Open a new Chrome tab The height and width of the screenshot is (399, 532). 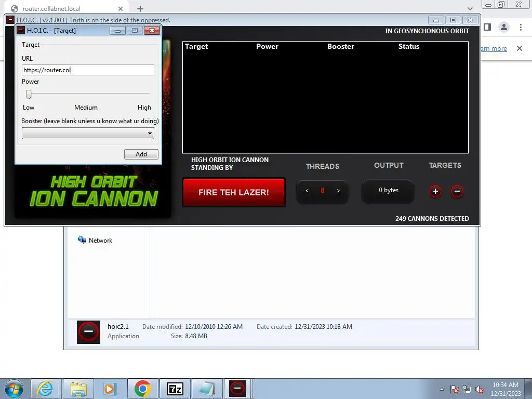point(140,9)
